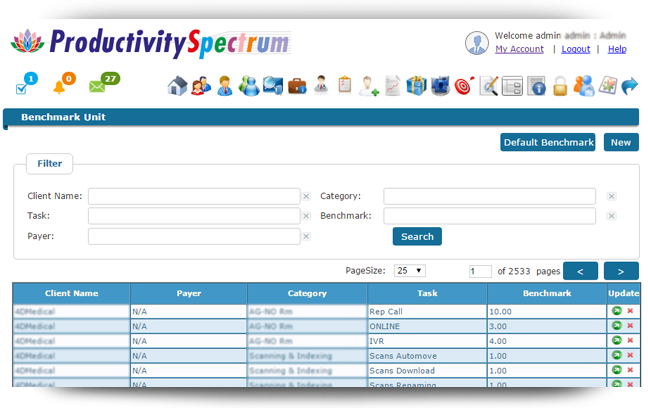Clear the Payer filter field
The height and width of the screenshot is (413, 648).
(x=306, y=236)
